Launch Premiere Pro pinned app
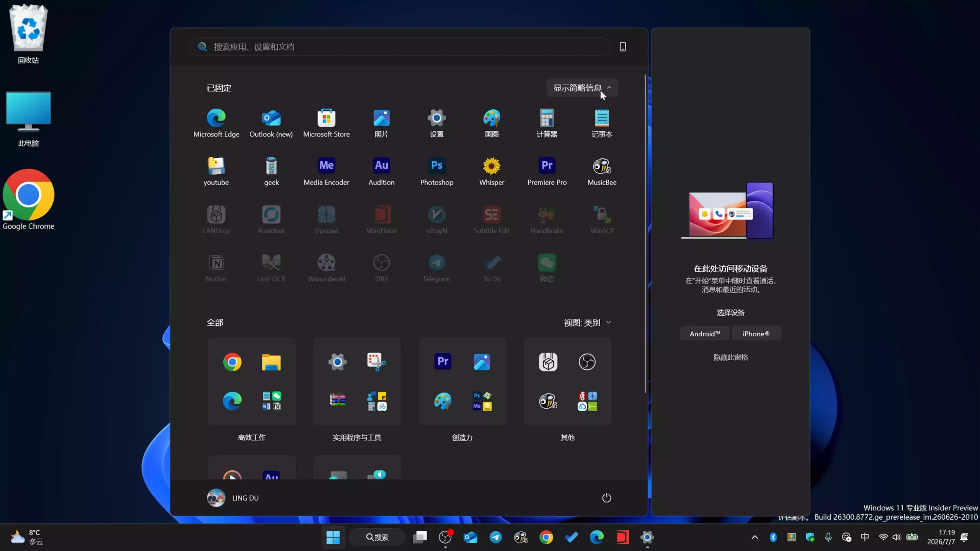Viewport: 980px width, 551px height. [x=547, y=171]
